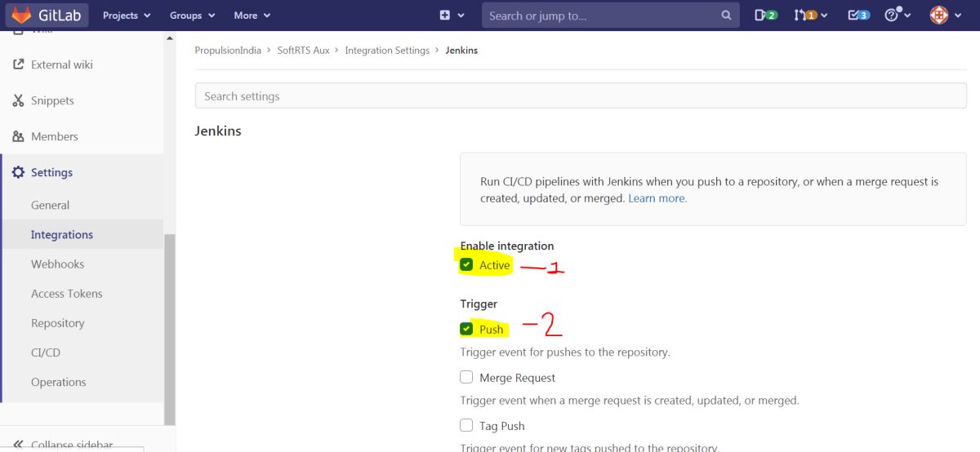Toggle the Push trigger checkbox
This screenshot has width=980, height=452.
(466, 329)
